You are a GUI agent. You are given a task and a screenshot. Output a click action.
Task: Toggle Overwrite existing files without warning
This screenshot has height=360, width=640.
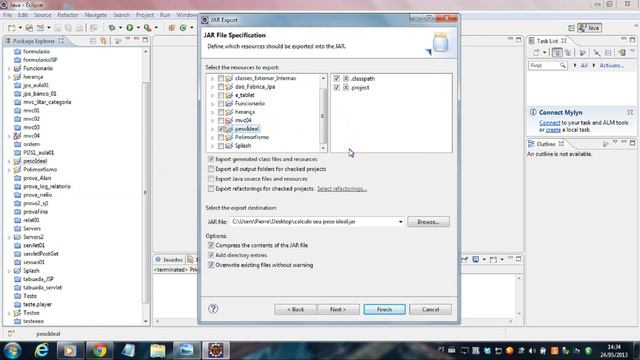tap(211, 265)
